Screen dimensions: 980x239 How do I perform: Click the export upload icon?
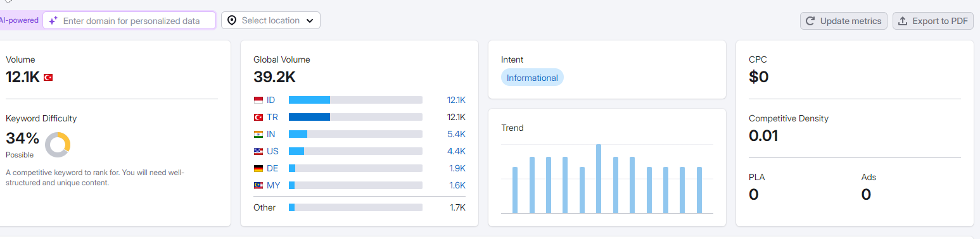(903, 21)
